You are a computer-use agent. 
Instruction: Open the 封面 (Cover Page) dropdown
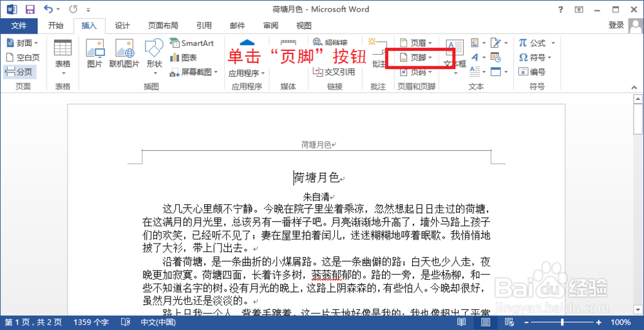(x=23, y=43)
